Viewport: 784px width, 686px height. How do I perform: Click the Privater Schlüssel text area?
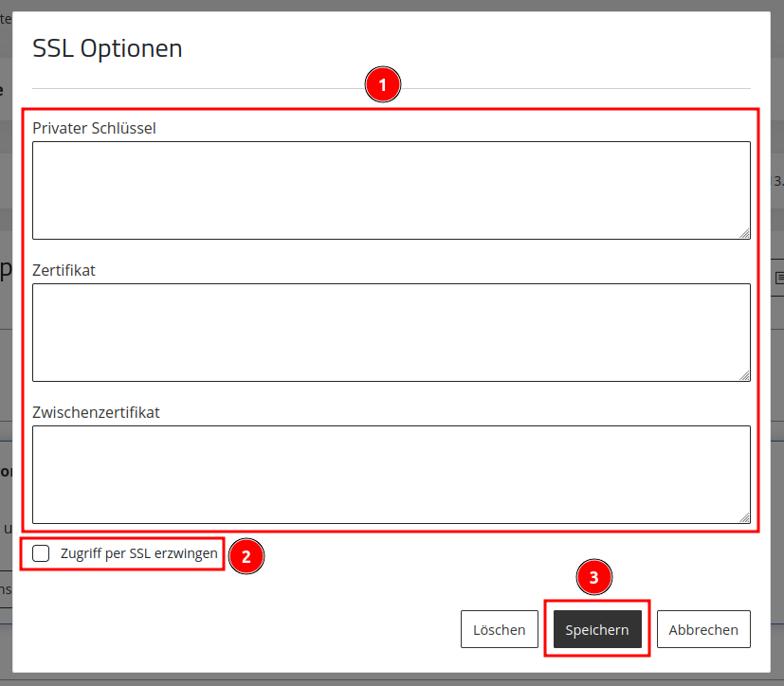point(391,190)
